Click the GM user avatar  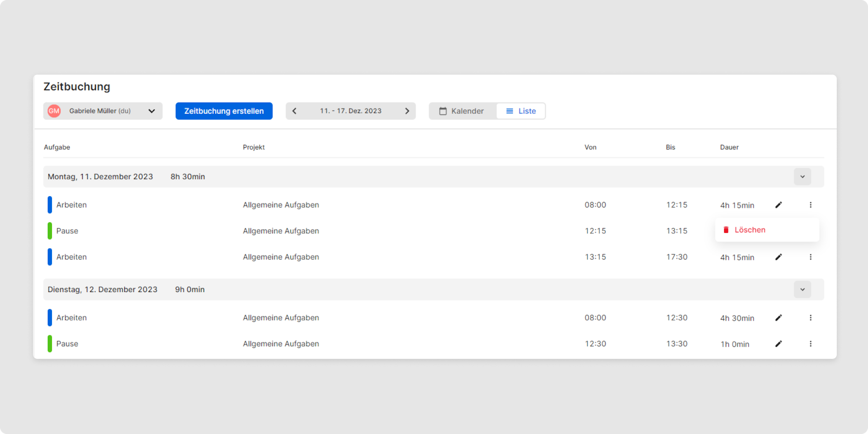click(54, 111)
